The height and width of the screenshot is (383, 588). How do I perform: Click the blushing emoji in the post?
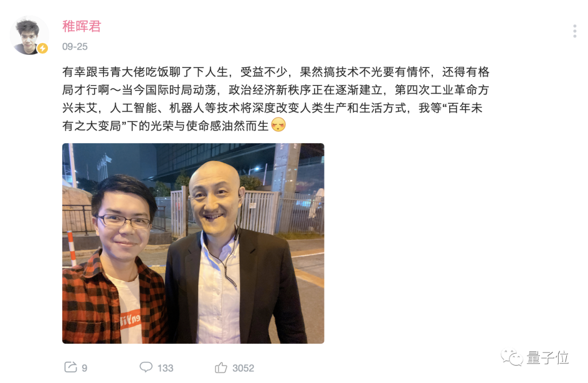click(x=278, y=125)
